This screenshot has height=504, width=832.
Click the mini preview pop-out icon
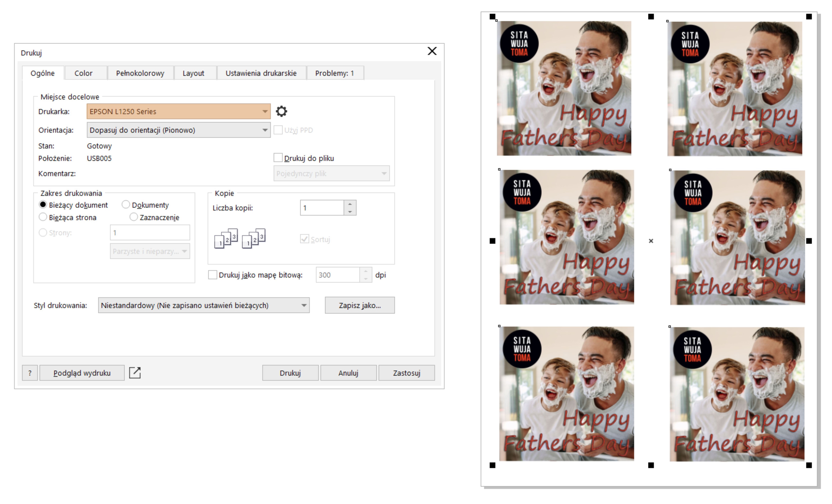(135, 373)
